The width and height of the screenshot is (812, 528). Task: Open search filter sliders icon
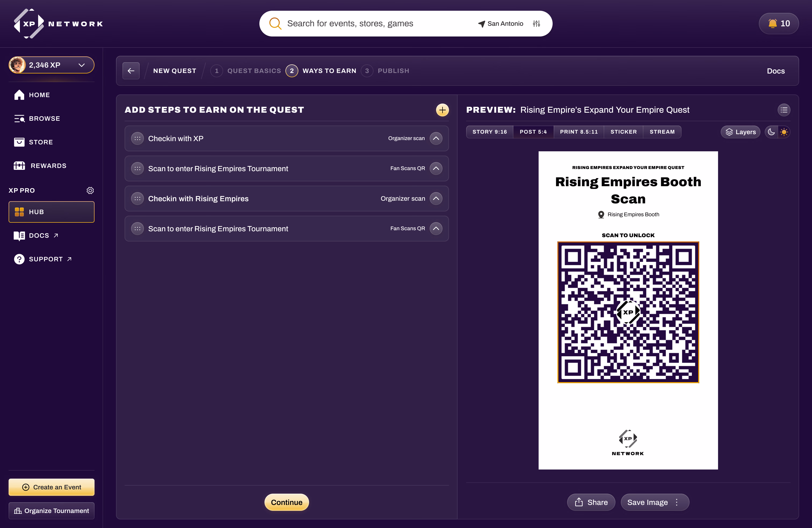point(536,24)
